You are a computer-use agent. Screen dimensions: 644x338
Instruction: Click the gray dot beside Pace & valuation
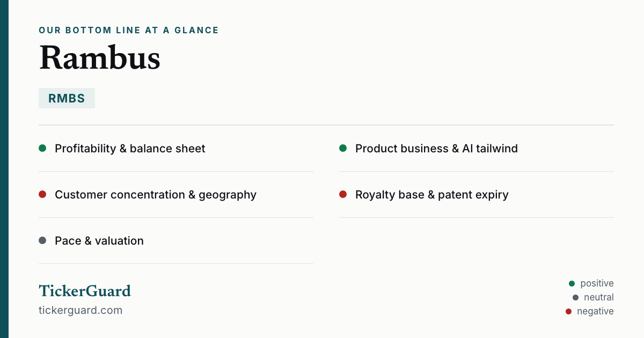click(42, 240)
